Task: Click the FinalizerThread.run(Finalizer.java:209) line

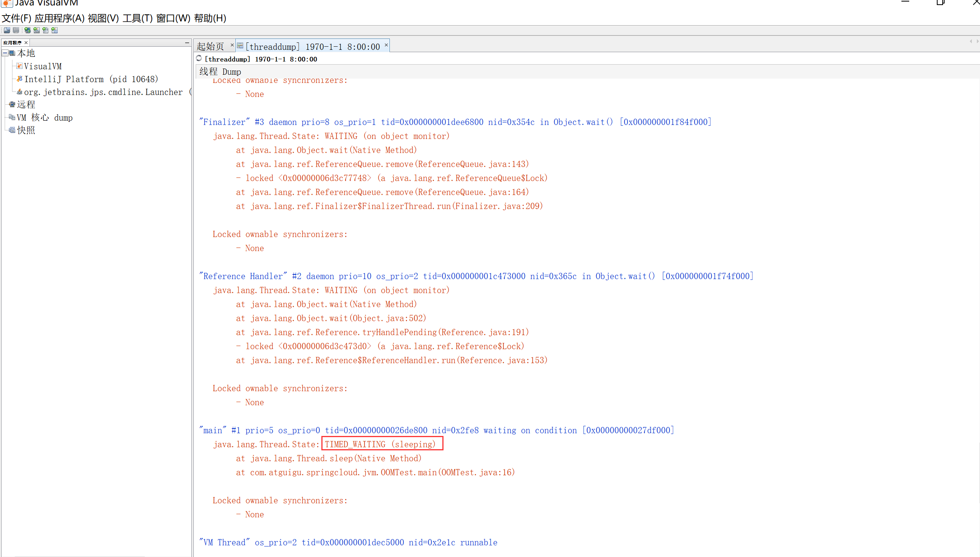Action: (x=389, y=206)
